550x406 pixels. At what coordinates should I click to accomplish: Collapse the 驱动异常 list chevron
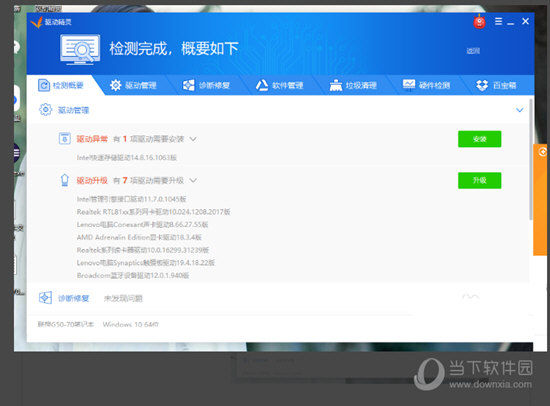pos(193,139)
